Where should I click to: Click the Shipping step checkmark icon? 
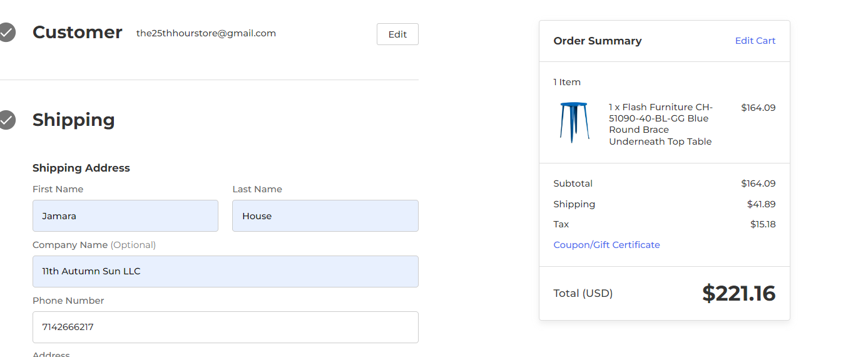coord(6,120)
